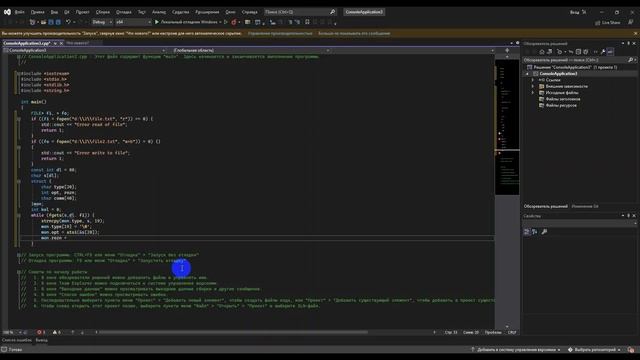Switch to the Обозреватель решений bottom tab
Screen dimensions: 640x360
(x=546, y=207)
